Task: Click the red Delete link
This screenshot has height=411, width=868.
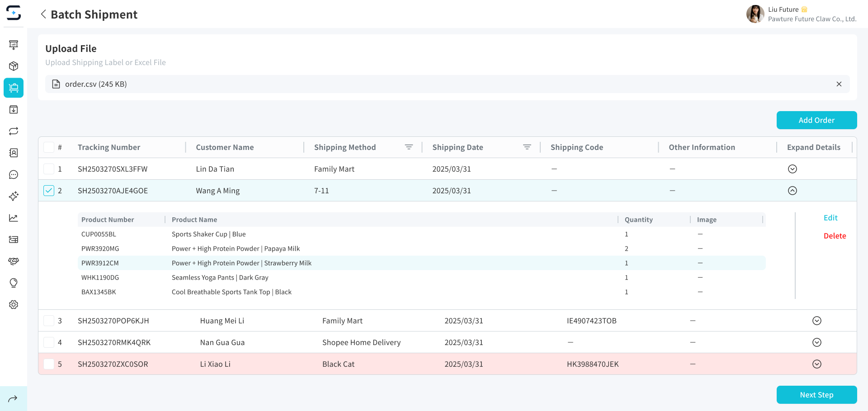Action: [835, 236]
